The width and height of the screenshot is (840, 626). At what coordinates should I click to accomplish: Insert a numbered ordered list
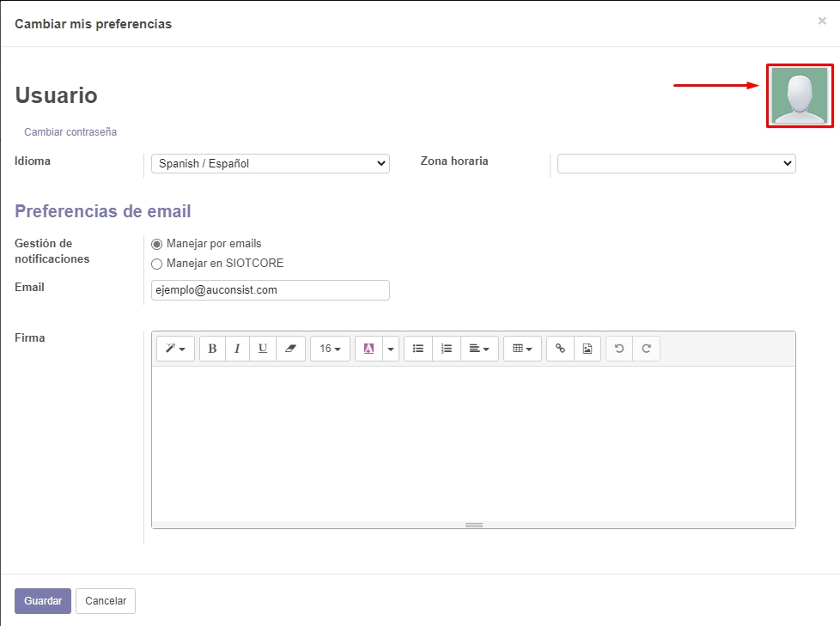[x=446, y=349]
